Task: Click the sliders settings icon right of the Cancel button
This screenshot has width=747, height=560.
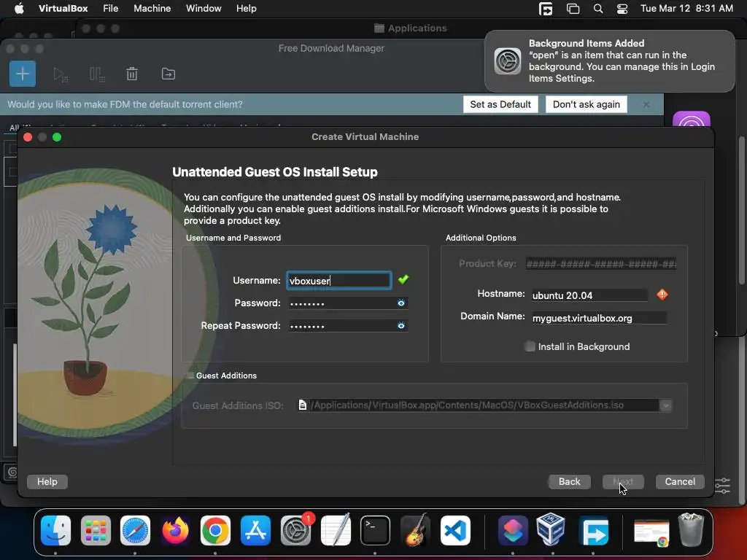Action: 723,486
